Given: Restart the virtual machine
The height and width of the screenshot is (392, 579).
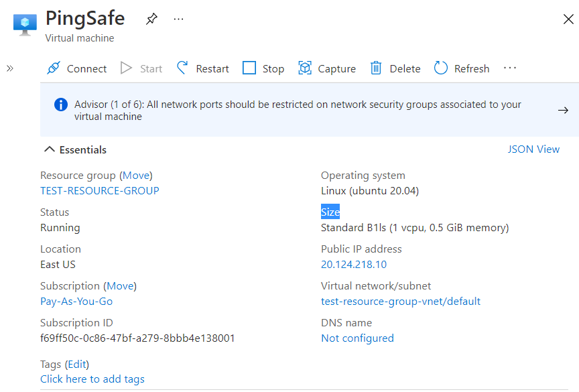Looking at the screenshot, I should coord(202,68).
